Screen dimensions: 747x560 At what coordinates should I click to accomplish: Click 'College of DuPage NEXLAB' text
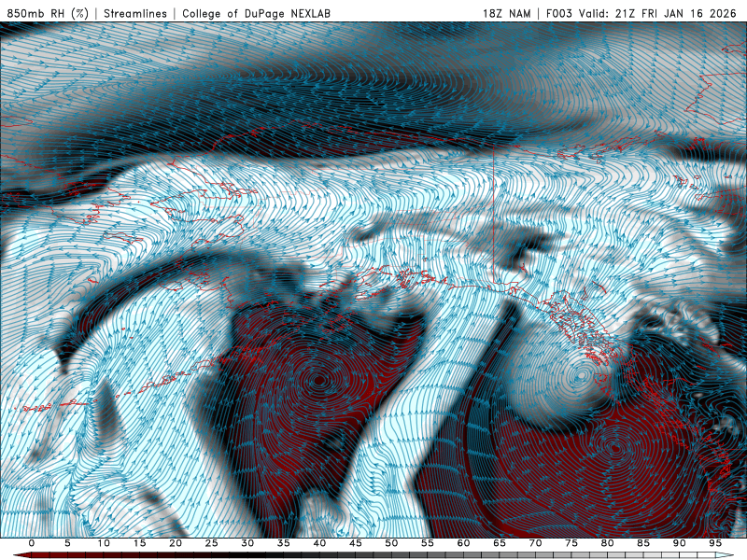coord(256,13)
